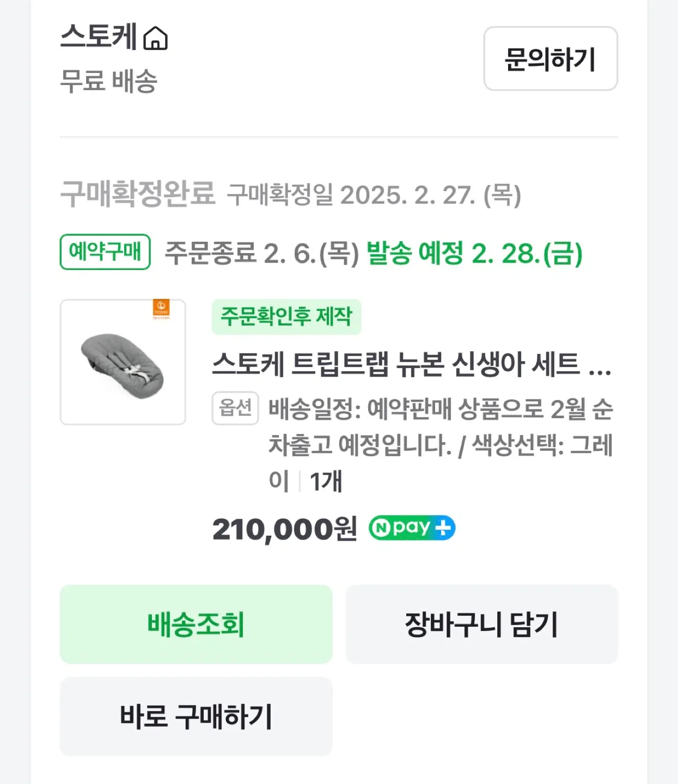Click the 발송 예정 2. 28.(금) text

pos(474,253)
